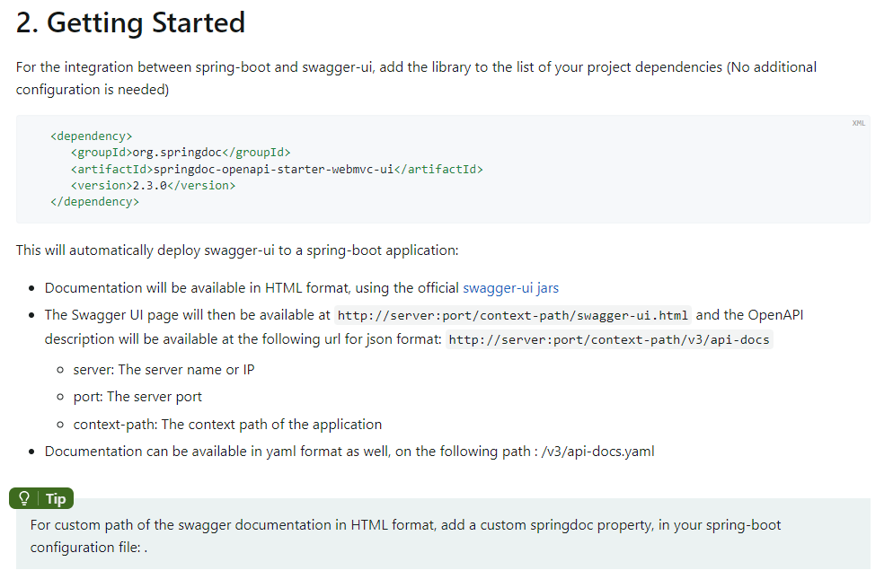Click the version 2.3.0 line
Screen dimensions: 893x588
(x=153, y=186)
